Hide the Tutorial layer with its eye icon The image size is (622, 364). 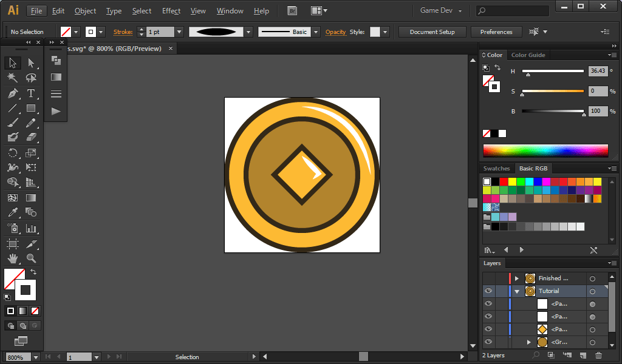pos(488,291)
